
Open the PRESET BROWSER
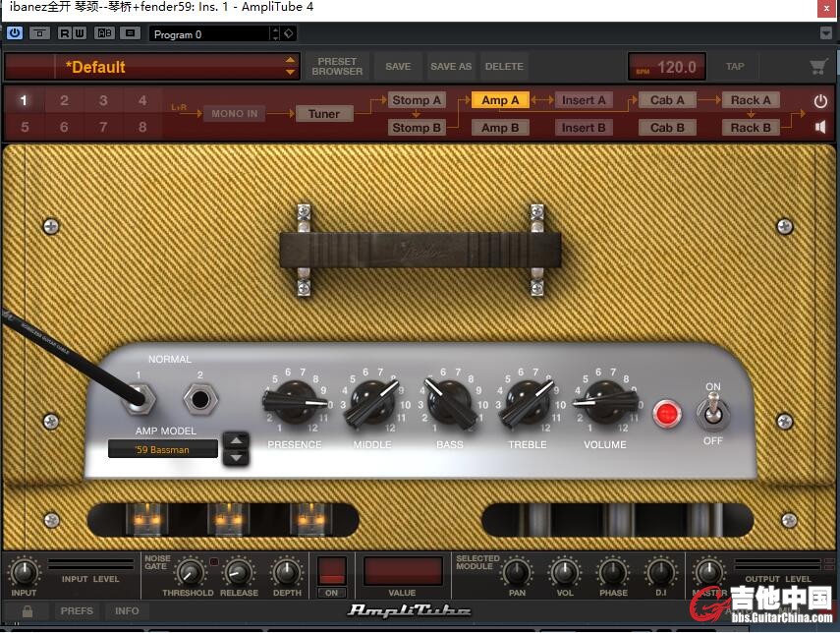tap(337, 67)
